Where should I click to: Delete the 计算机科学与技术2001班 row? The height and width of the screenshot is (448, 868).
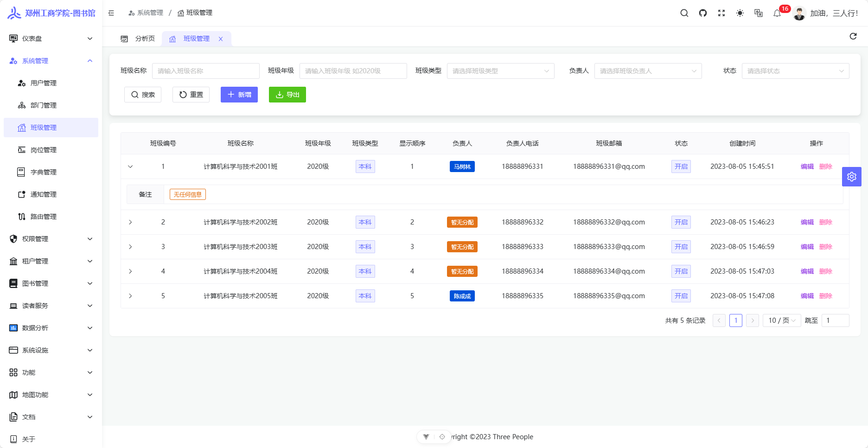point(826,166)
